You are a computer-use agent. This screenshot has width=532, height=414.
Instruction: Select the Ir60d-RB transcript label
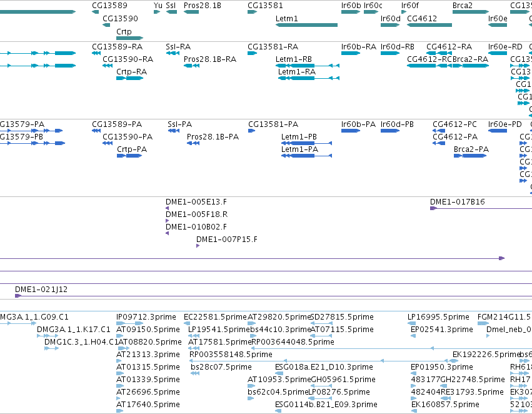tap(398, 47)
